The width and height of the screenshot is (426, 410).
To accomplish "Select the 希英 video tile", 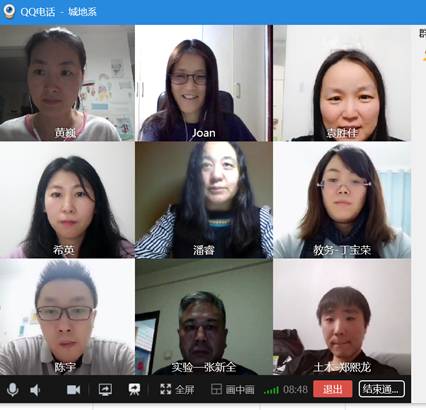I will point(67,200).
